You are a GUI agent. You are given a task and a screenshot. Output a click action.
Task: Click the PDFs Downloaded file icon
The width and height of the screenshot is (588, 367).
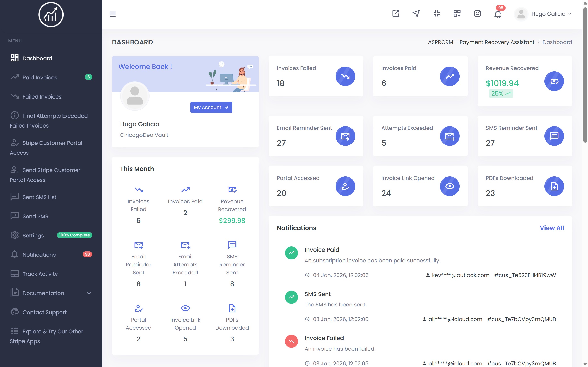click(x=554, y=186)
